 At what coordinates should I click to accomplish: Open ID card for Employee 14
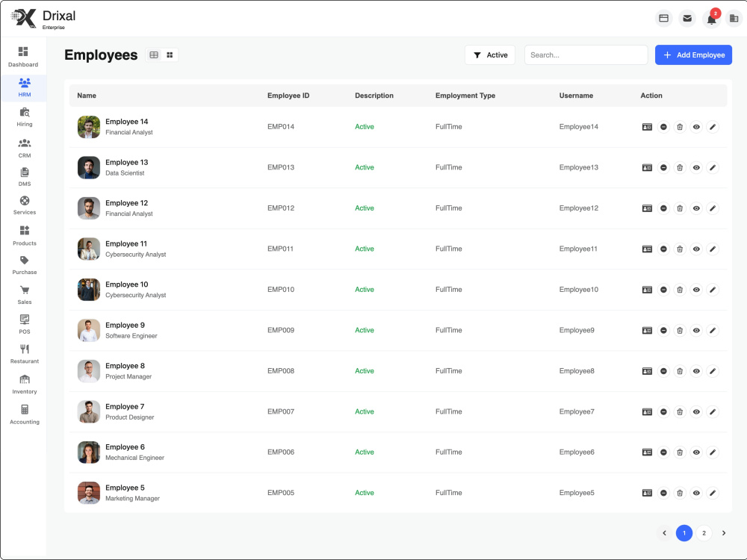pyautogui.click(x=647, y=127)
